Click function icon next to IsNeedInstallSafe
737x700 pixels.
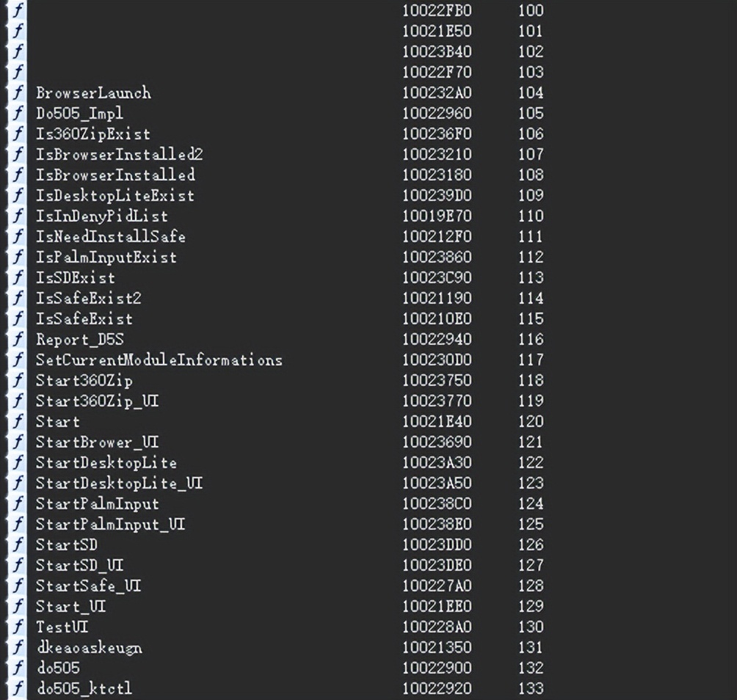click(x=18, y=236)
